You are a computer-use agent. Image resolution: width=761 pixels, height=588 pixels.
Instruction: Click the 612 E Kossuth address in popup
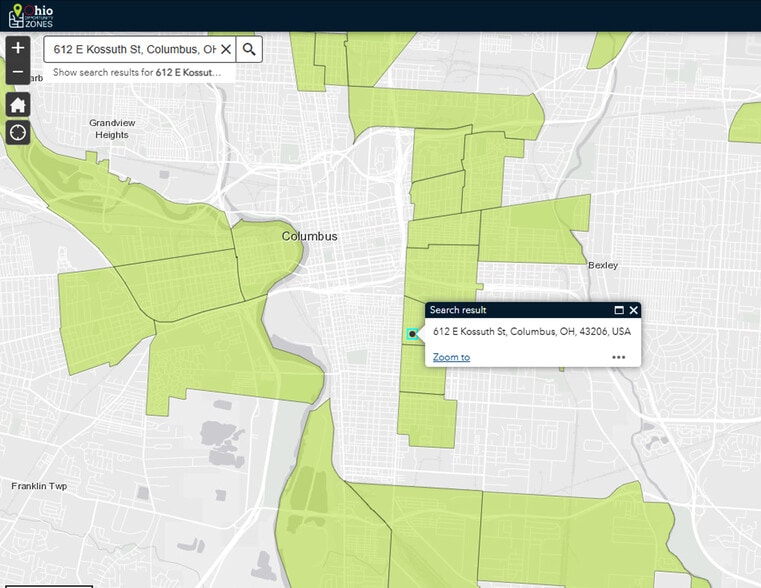pos(531,331)
